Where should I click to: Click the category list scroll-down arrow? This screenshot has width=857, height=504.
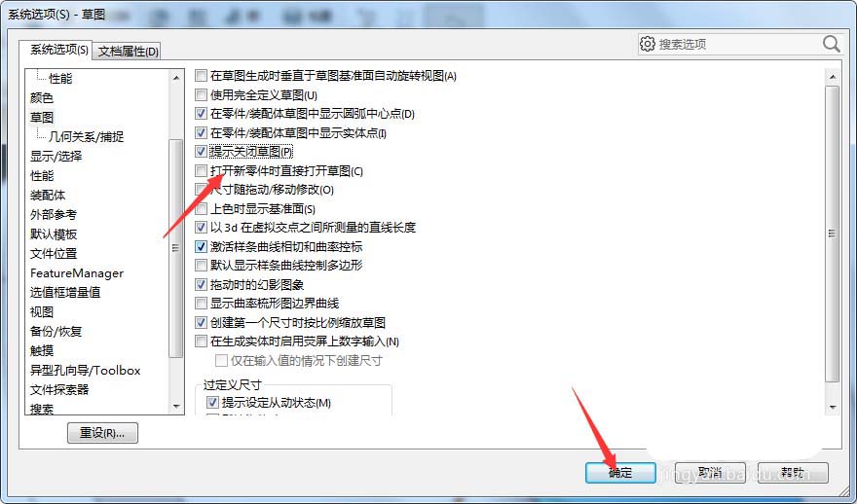176,407
